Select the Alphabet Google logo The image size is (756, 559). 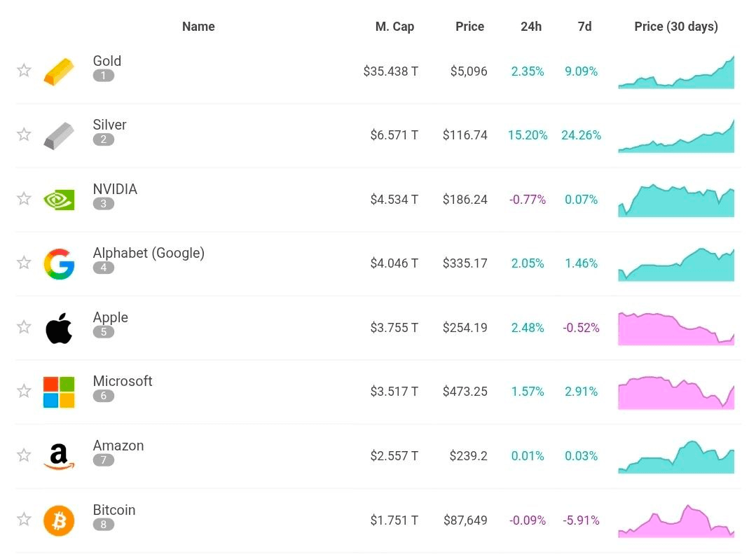click(59, 264)
